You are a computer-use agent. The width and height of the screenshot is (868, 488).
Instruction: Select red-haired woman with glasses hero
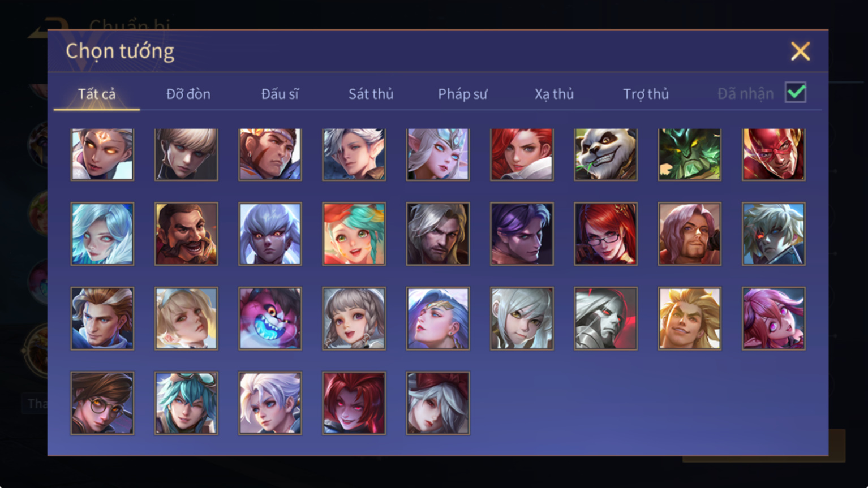pos(605,234)
